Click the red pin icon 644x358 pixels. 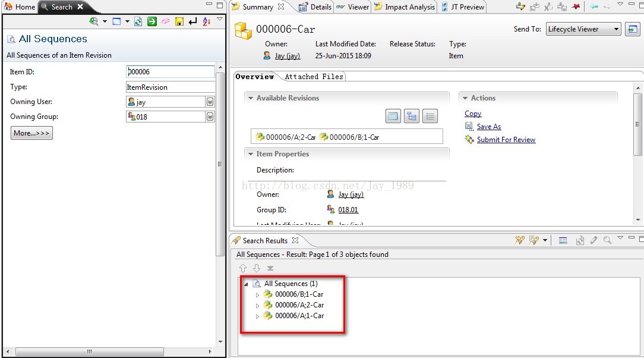576,6
